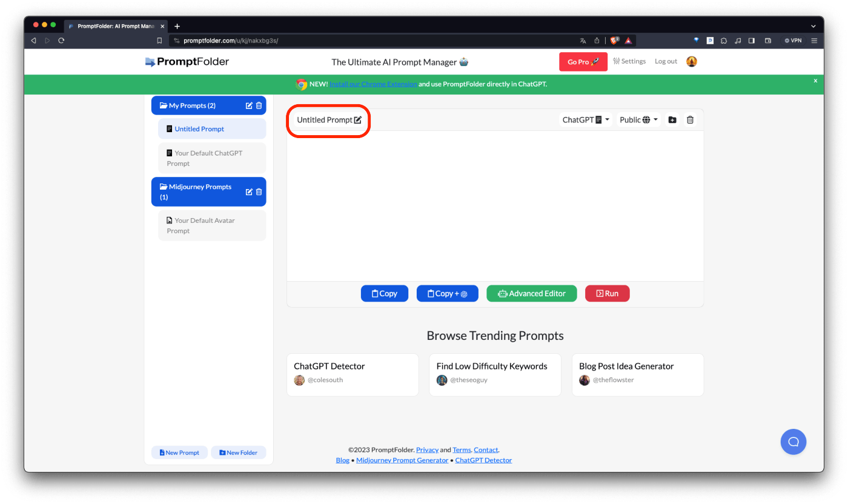Click the Copy + ChatGPT button

click(448, 293)
